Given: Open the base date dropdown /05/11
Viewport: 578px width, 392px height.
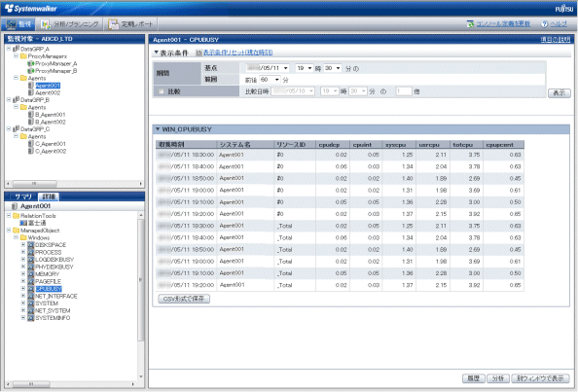Looking at the screenshot, I should [x=268, y=68].
